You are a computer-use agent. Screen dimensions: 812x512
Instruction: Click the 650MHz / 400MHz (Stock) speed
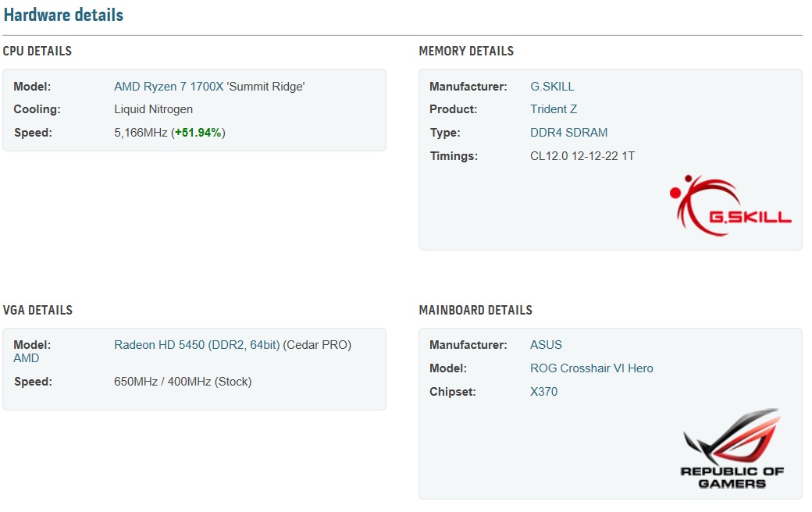point(183,382)
